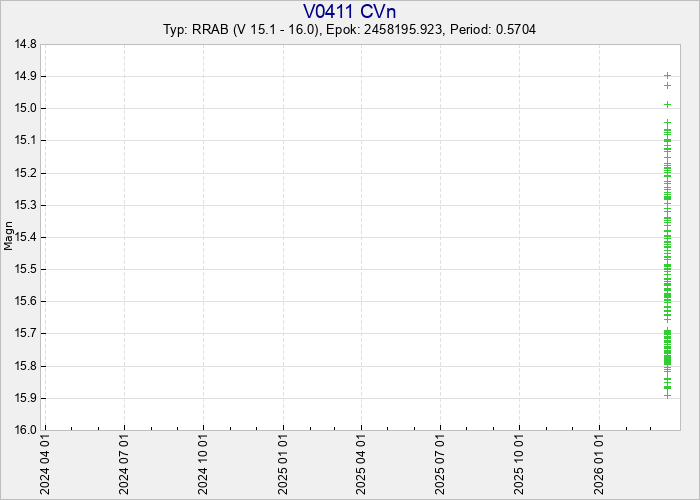Click the lowest gray data point near 15.9
The height and width of the screenshot is (500, 700).
[x=667, y=395]
